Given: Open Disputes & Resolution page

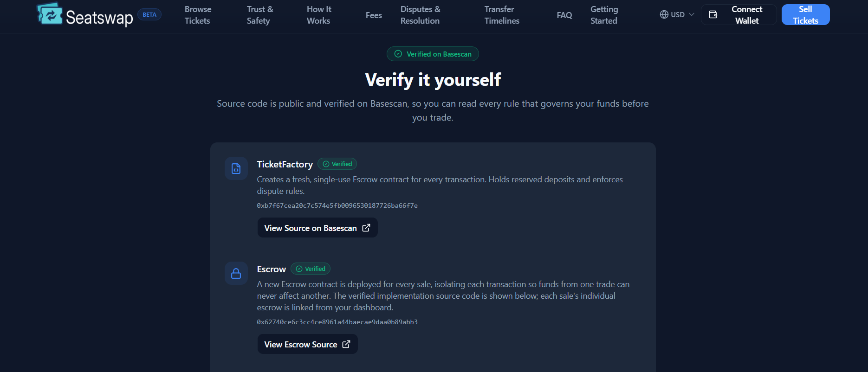Looking at the screenshot, I should [x=421, y=15].
